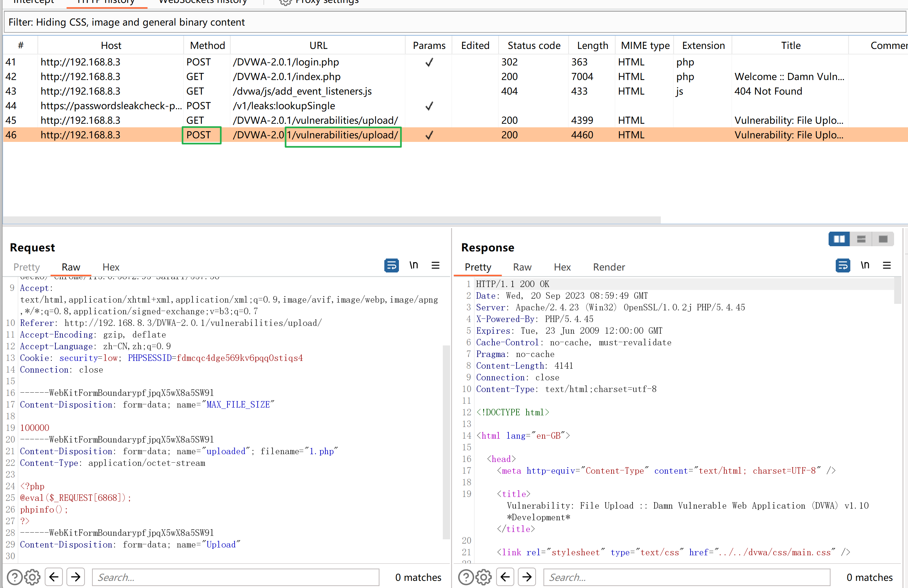Switch Response view to Render tab
The height and width of the screenshot is (588, 908).
[x=609, y=267]
